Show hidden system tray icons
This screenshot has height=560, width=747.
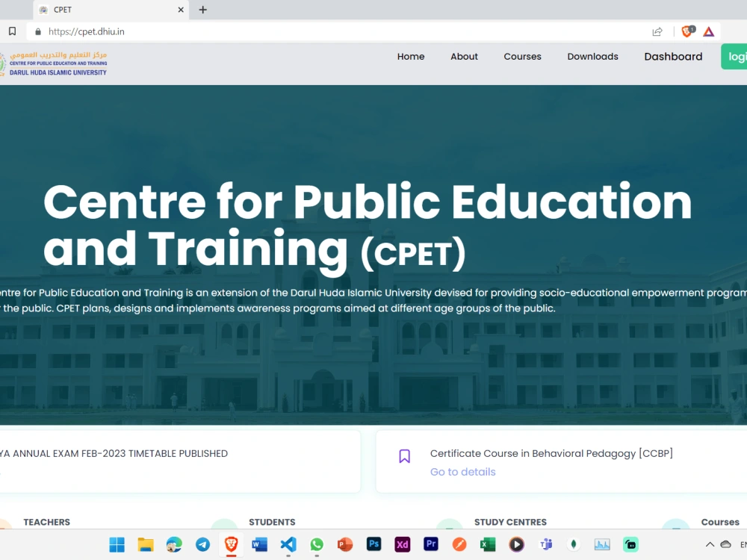click(710, 544)
